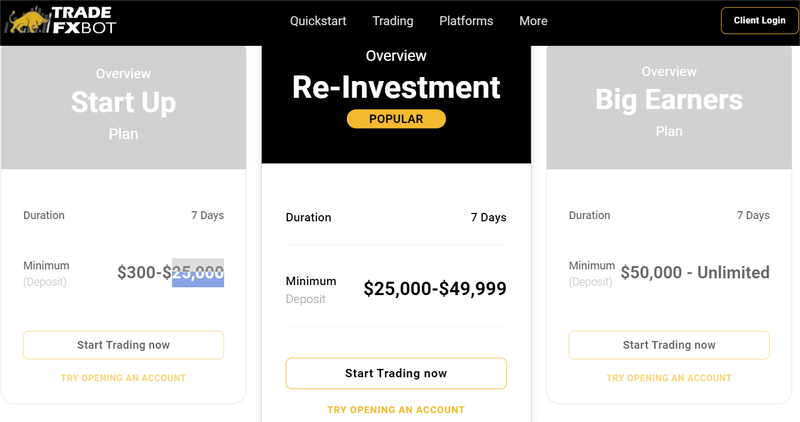Open the Quickstart menu

(318, 21)
